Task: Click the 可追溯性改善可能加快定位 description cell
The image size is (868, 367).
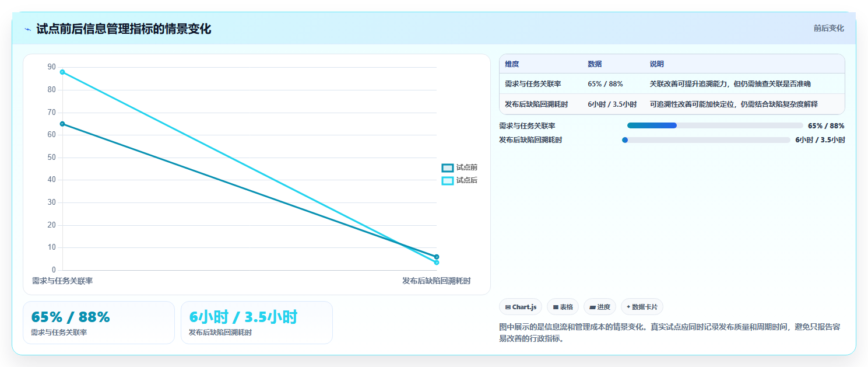Action: point(734,104)
